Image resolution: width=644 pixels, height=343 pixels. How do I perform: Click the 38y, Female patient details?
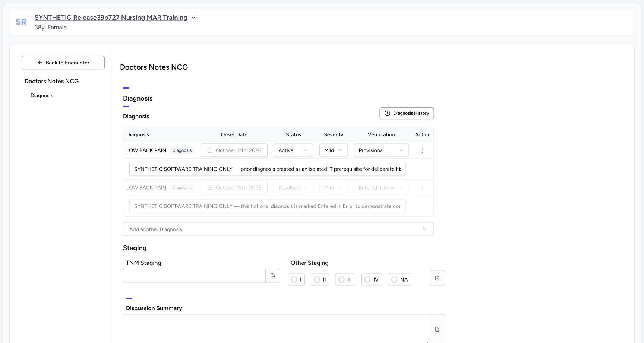click(x=51, y=27)
